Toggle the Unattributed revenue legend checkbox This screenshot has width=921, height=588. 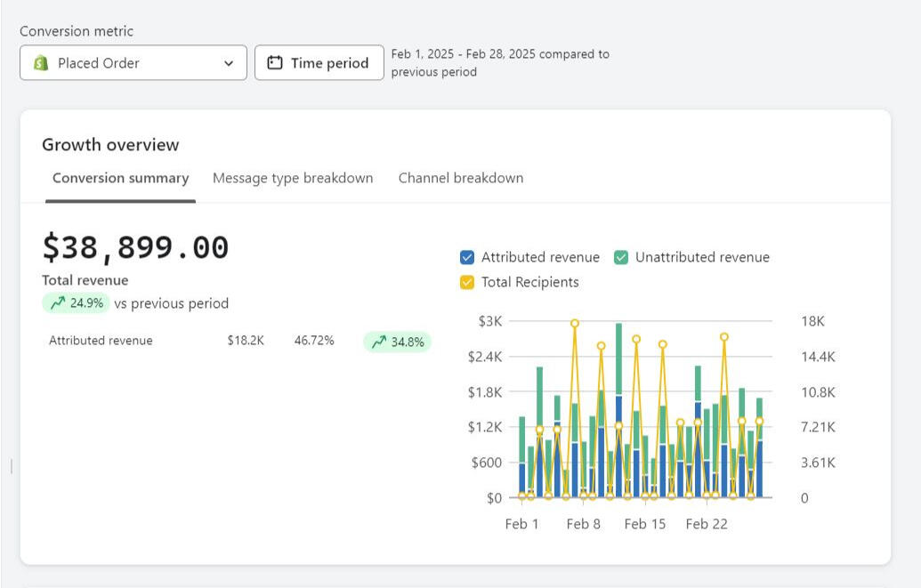[x=621, y=257]
